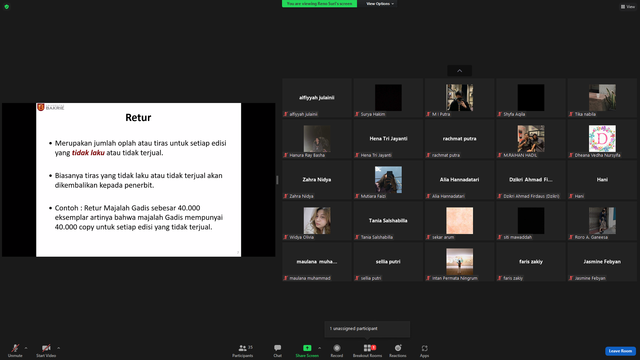The image size is (640, 360).
Task: Select Hani's video tile
Action: pyautogui.click(x=602, y=180)
